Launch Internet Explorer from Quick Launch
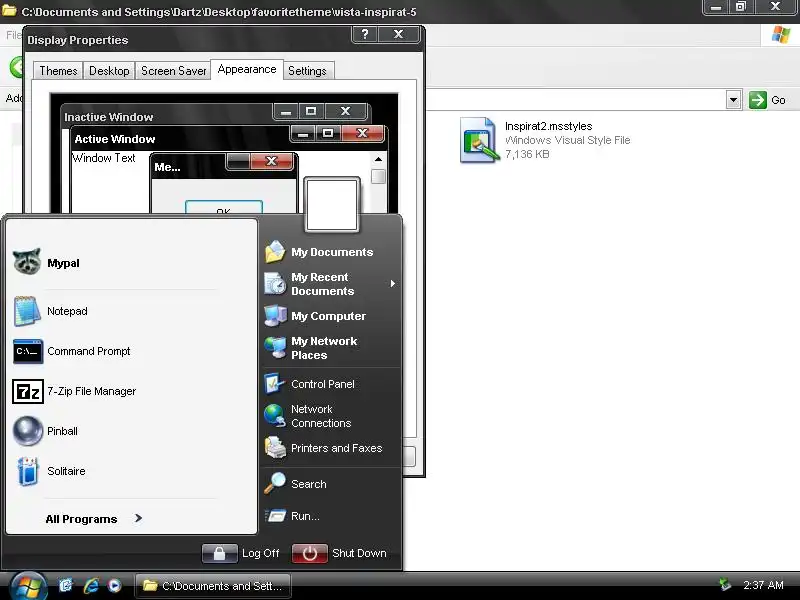 [91, 585]
